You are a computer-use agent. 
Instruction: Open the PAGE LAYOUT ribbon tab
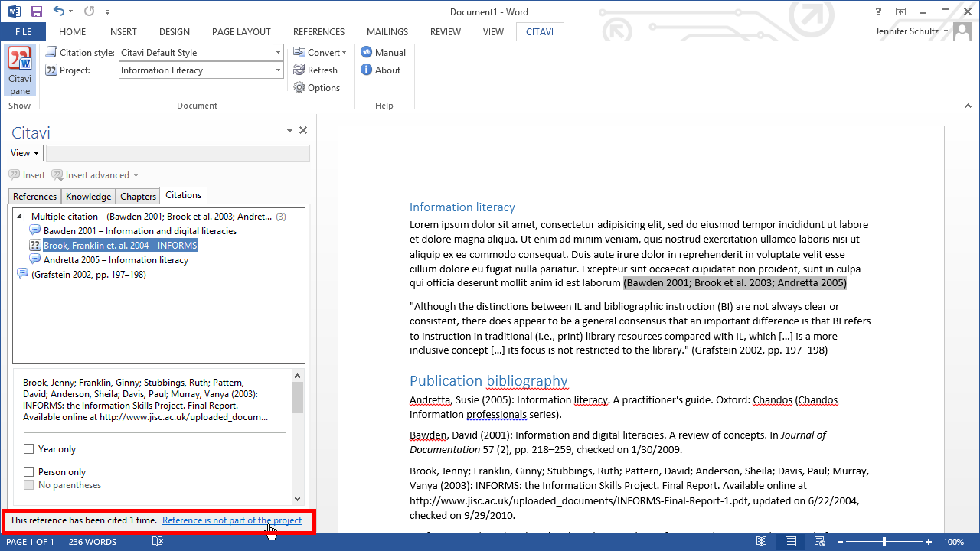(x=241, y=32)
